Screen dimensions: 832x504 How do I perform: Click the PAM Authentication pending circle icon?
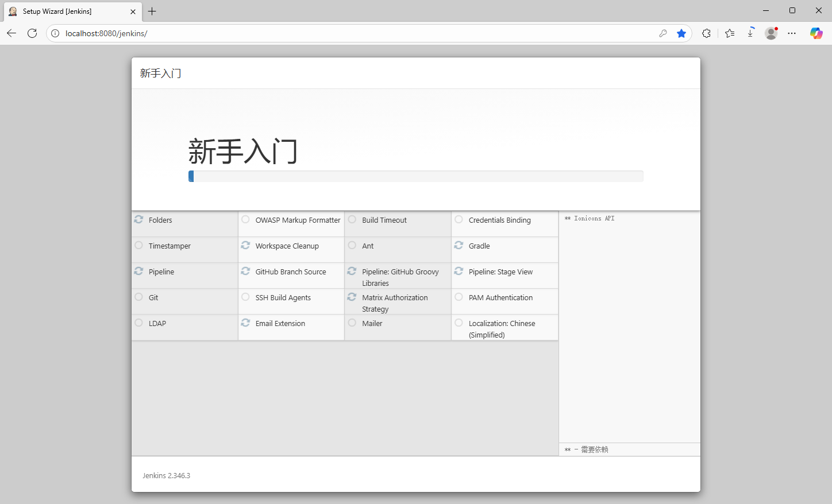459,297
